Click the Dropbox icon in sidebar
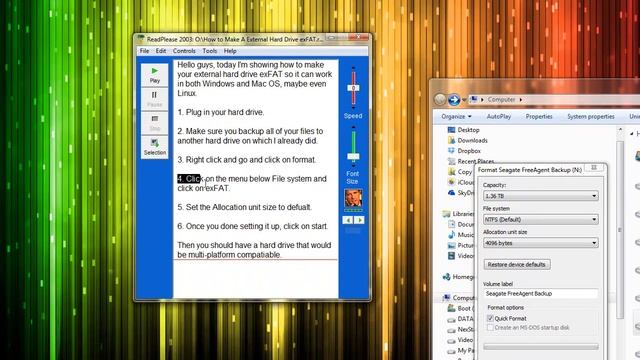The height and width of the screenshot is (360, 640). 451,151
